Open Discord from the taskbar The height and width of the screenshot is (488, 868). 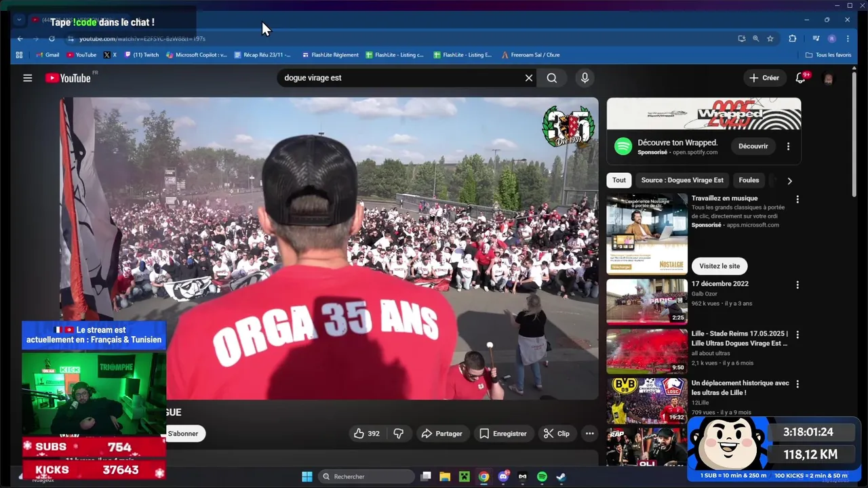pos(503,476)
